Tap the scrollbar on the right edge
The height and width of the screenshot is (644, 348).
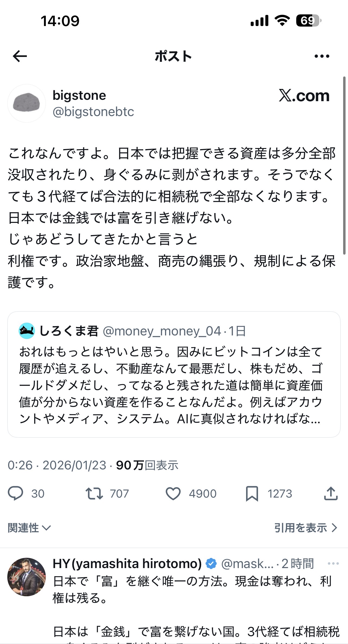[344, 165]
